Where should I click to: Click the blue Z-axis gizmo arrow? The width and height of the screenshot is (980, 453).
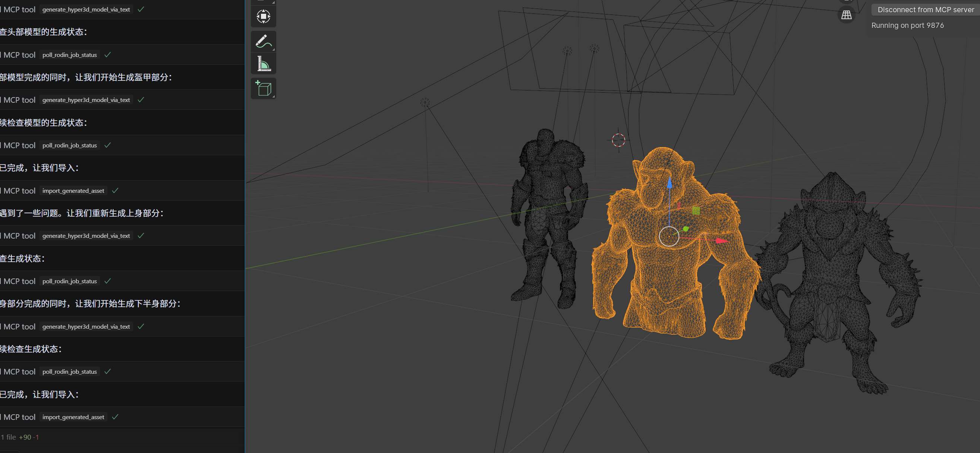pos(669,184)
